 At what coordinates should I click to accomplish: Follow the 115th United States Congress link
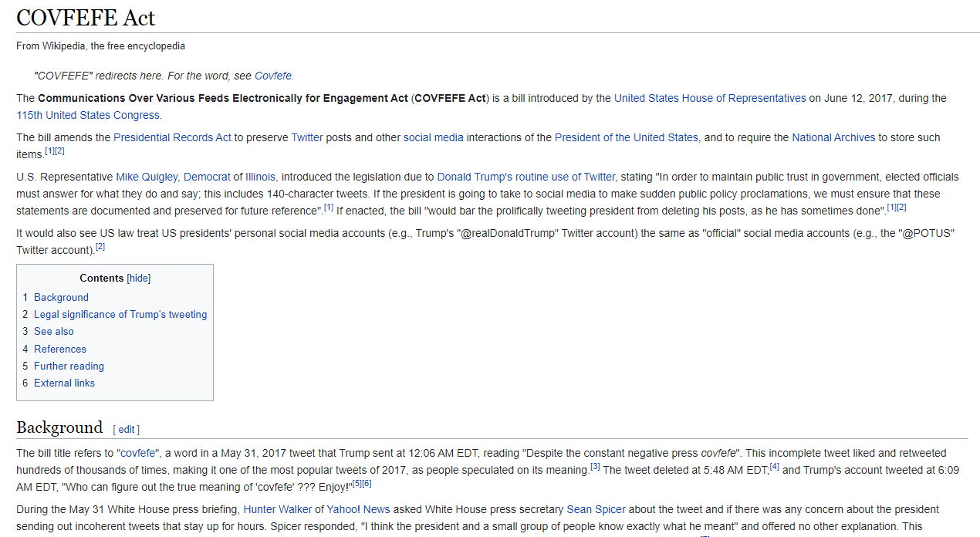tap(88, 115)
